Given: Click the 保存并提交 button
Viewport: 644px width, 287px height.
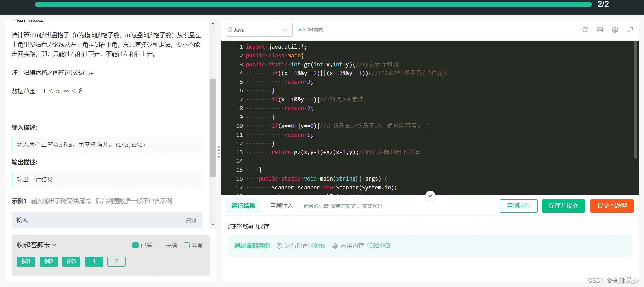Looking at the screenshot, I should (563, 206).
